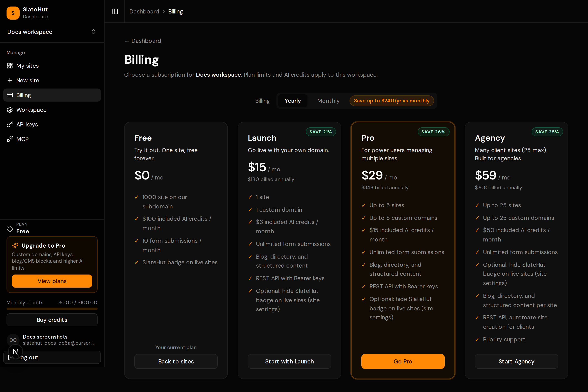The image size is (588, 392).
Task: Select Monthly billing period
Action: [328, 101]
